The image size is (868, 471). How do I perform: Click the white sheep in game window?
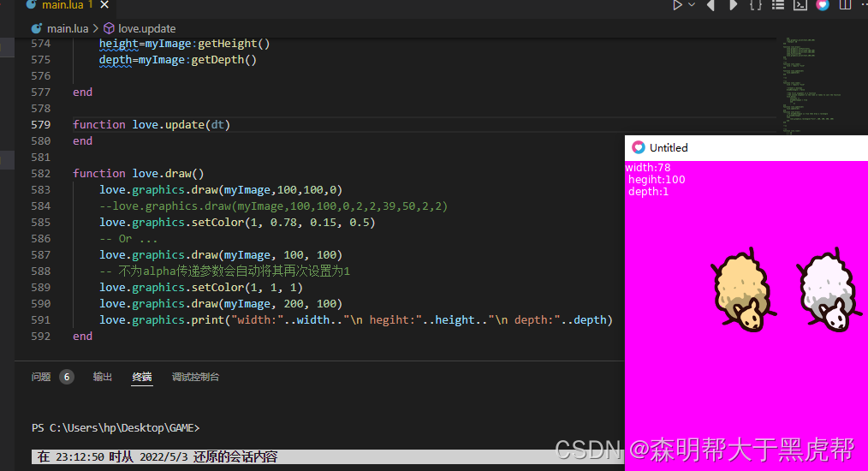coord(829,289)
